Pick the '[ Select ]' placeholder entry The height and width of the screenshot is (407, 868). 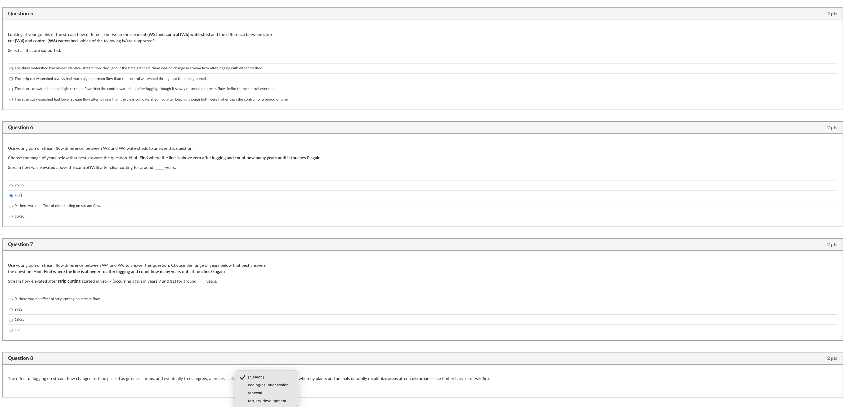pos(256,377)
